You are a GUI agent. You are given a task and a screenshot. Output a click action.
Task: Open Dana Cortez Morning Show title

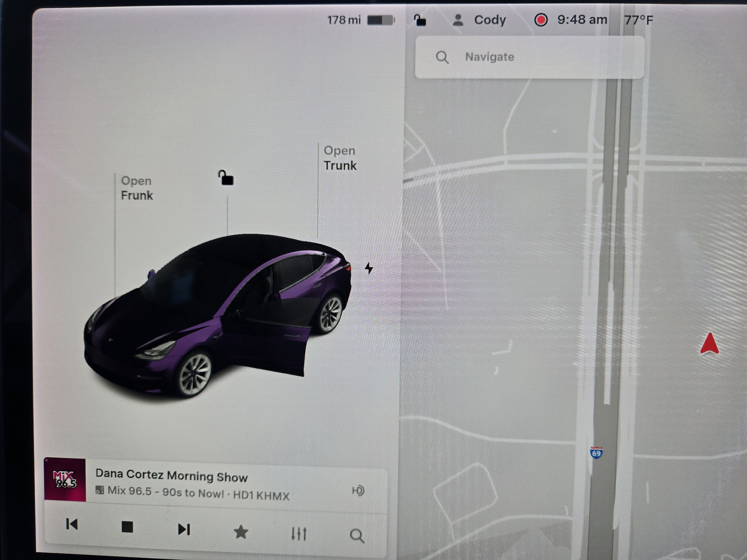coord(172,475)
